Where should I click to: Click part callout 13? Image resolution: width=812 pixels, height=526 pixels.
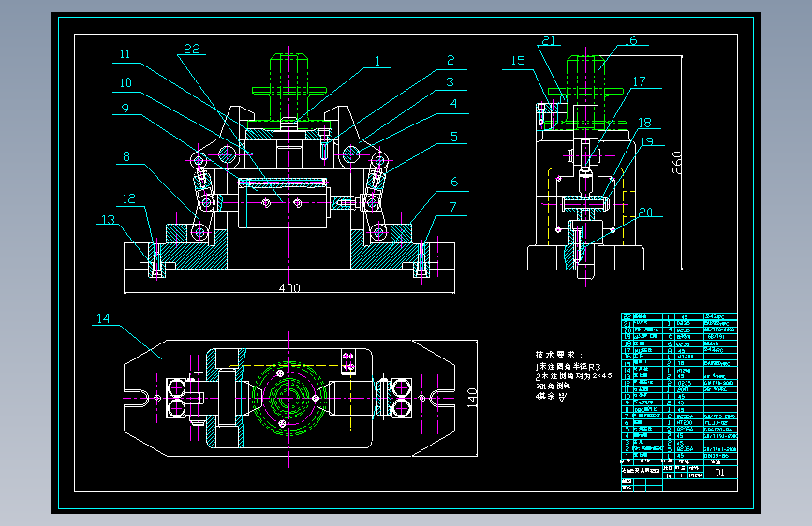tap(108, 220)
